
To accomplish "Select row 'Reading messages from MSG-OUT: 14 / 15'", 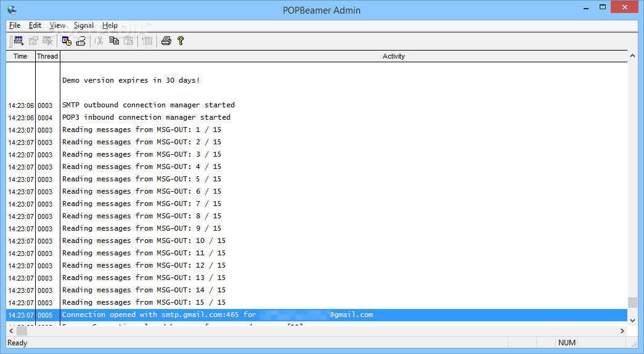I will tap(317, 290).
